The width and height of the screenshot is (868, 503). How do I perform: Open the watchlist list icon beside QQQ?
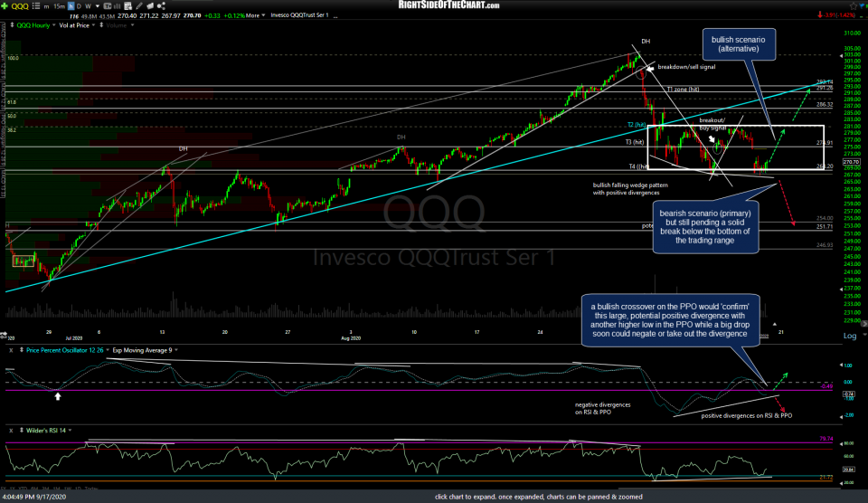pyautogui.click(x=36, y=6)
